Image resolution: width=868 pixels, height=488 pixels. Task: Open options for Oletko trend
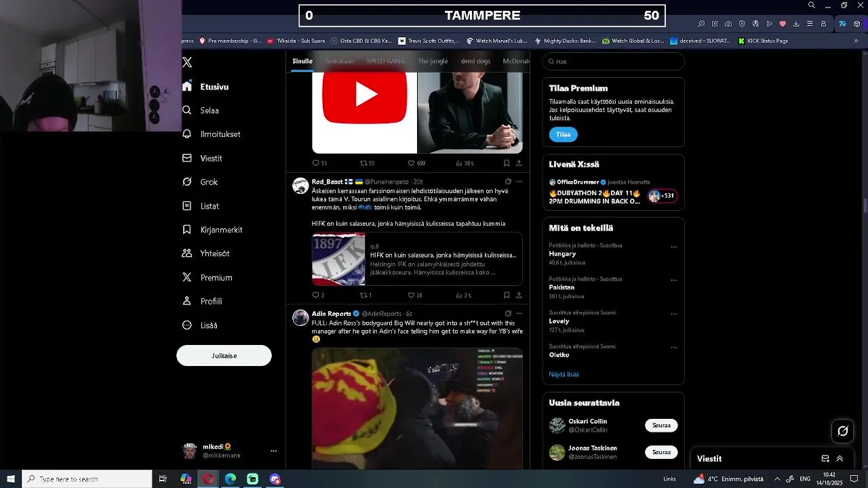click(673, 348)
